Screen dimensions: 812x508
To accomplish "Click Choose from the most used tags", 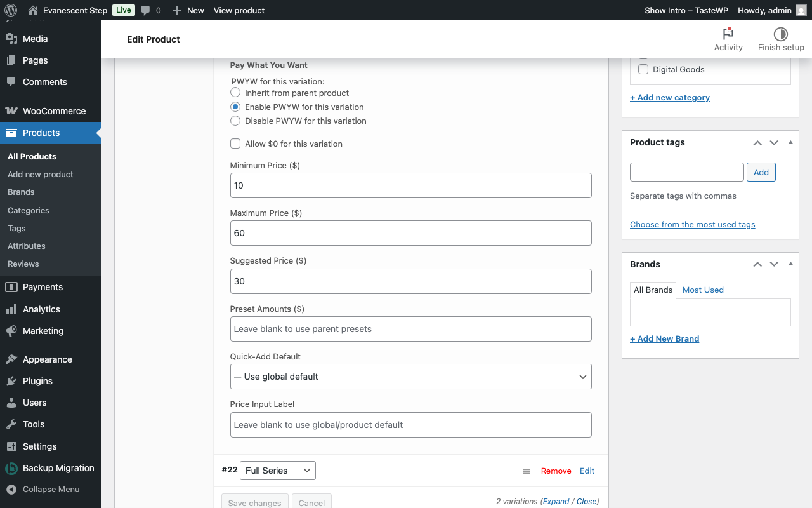I will tap(693, 224).
